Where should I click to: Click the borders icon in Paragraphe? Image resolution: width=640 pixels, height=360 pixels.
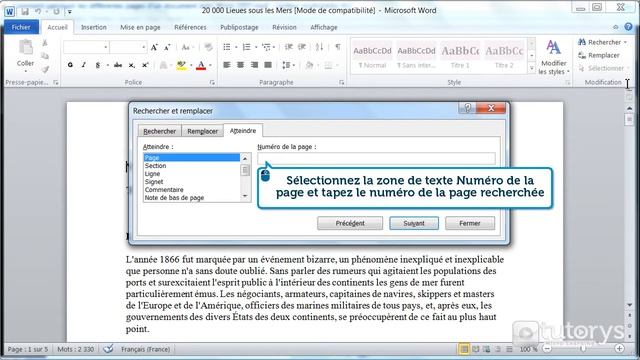[328, 65]
